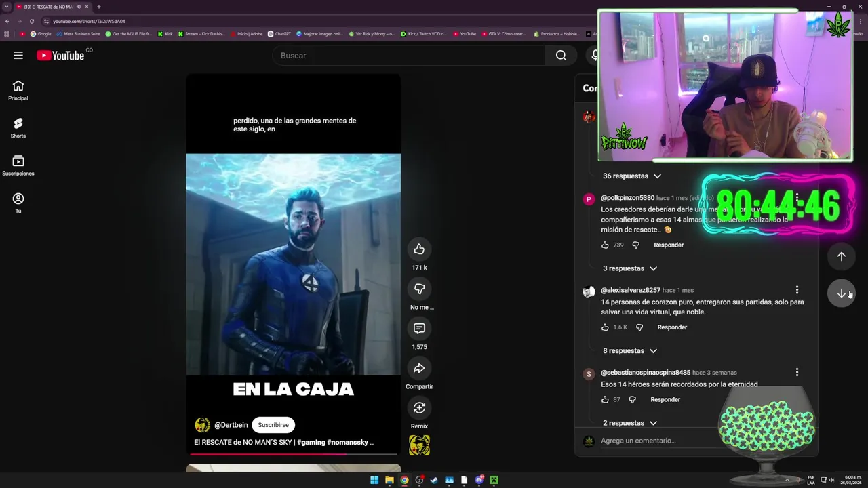The height and width of the screenshot is (488, 868).
Task: Open the ChatGPT bookmark
Action: [x=279, y=34]
